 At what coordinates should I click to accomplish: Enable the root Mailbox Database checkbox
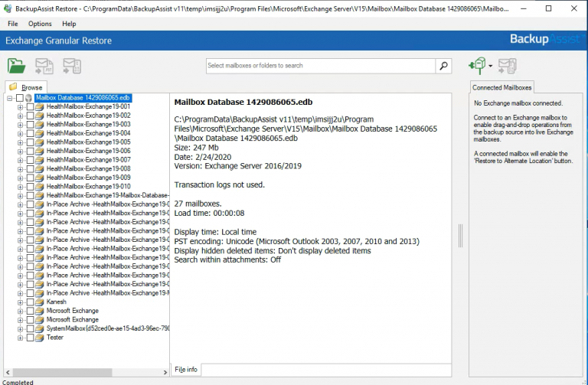19,98
